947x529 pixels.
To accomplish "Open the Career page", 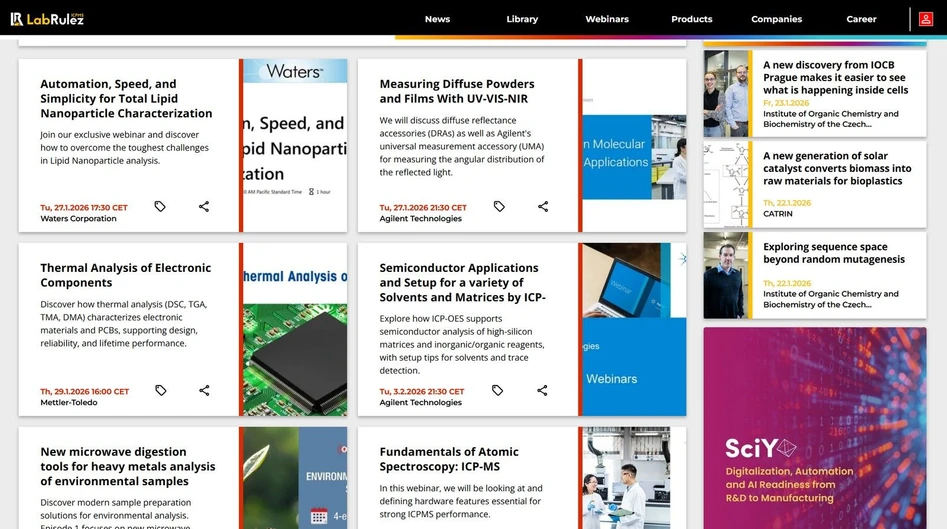I will [861, 19].
